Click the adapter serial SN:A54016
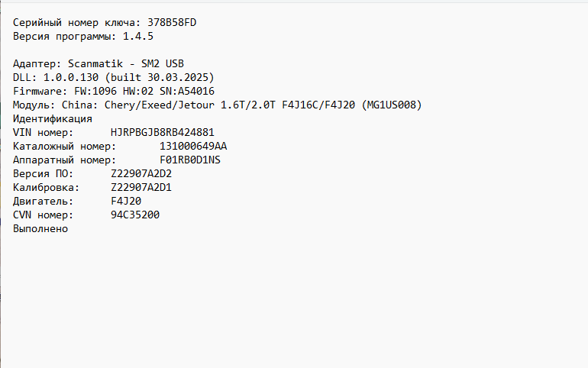The width and height of the screenshot is (588, 368). tap(187, 92)
